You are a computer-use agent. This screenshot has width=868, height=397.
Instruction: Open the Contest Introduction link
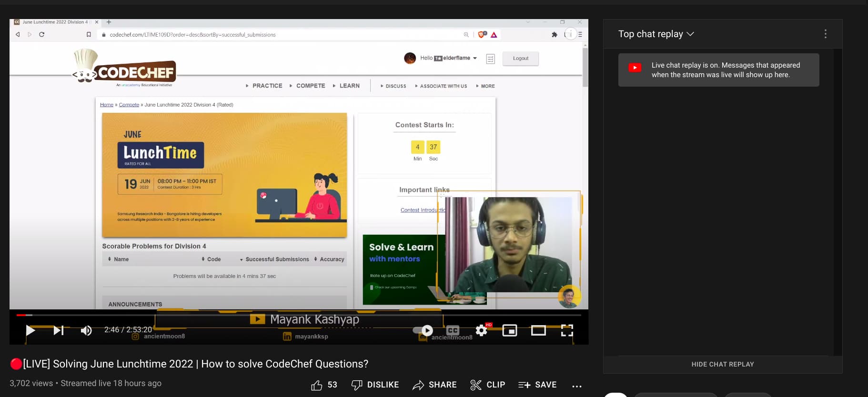click(x=423, y=210)
